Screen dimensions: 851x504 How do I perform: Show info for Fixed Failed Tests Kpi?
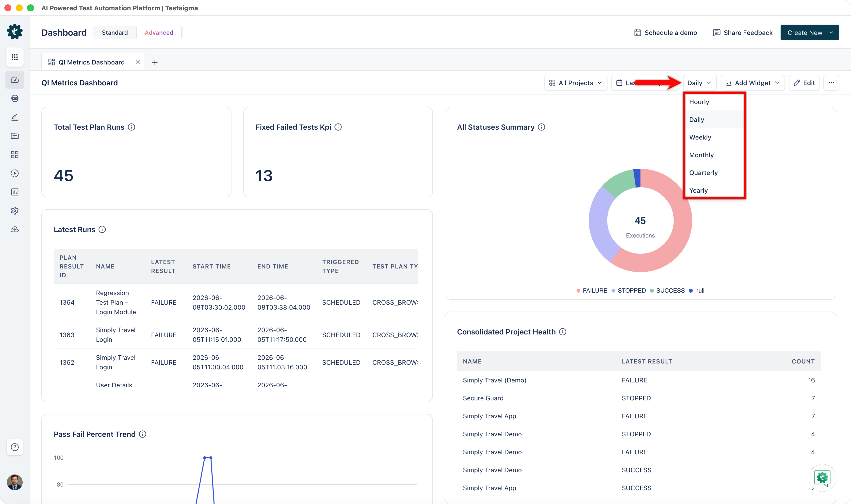point(338,127)
